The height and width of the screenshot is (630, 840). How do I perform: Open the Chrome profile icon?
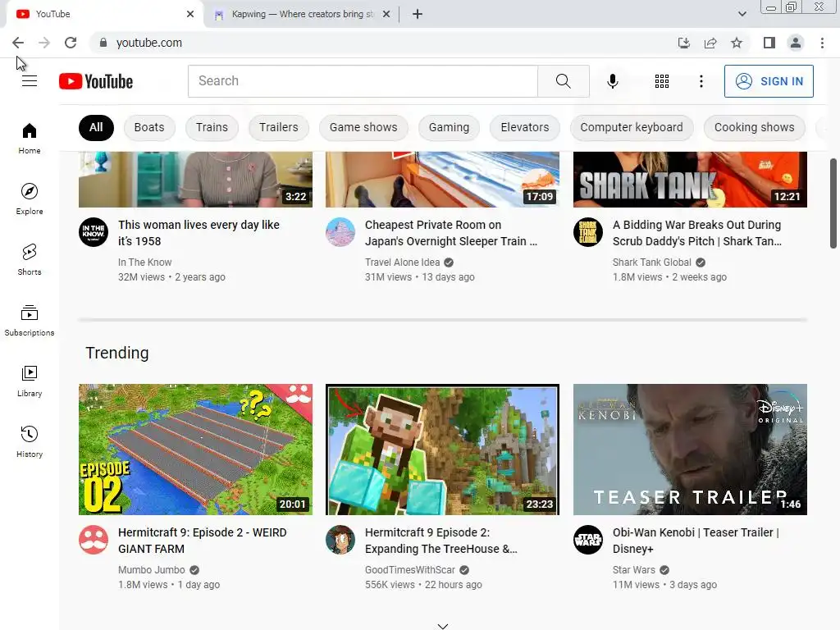click(x=796, y=43)
